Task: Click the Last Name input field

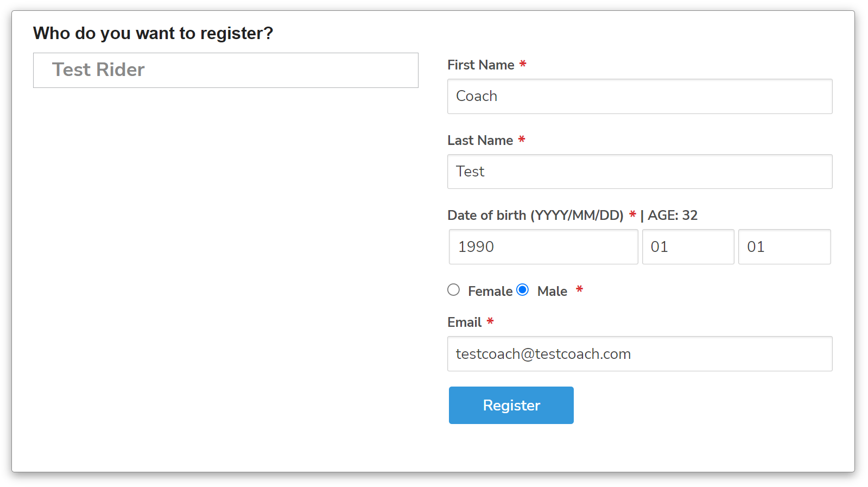Action: [x=639, y=172]
